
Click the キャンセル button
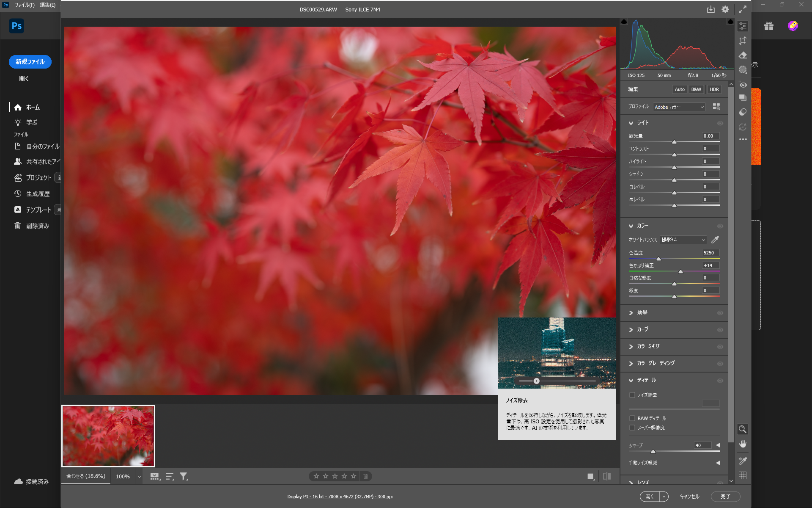point(689,496)
